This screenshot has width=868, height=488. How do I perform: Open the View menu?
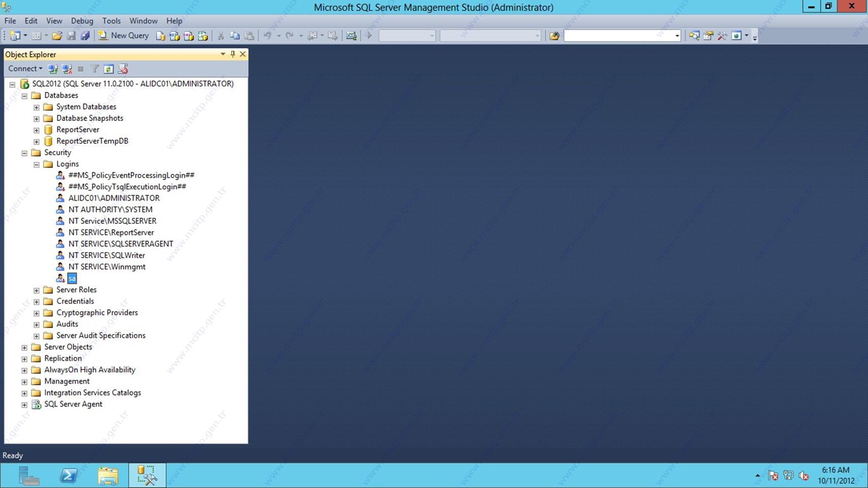[x=54, y=21]
